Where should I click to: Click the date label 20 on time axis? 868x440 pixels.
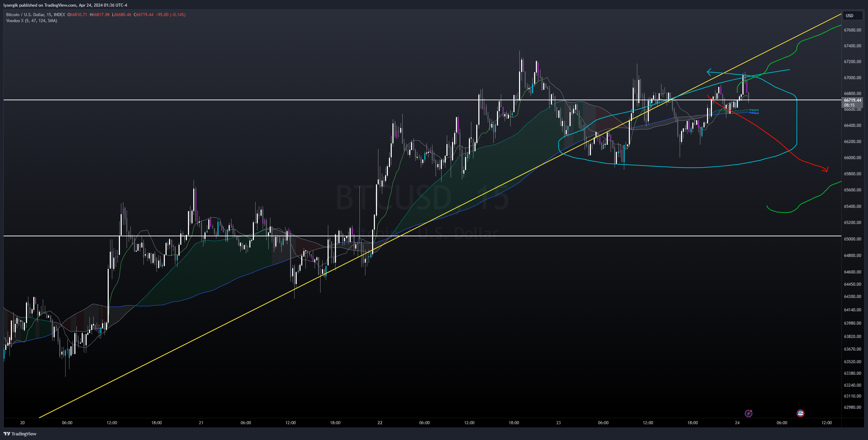pos(22,423)
